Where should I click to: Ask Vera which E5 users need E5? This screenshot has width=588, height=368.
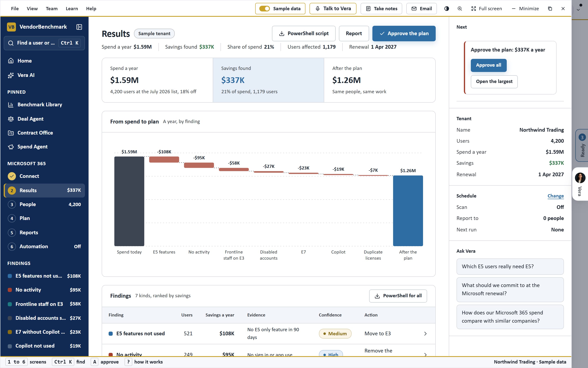(x=510, y=267)
